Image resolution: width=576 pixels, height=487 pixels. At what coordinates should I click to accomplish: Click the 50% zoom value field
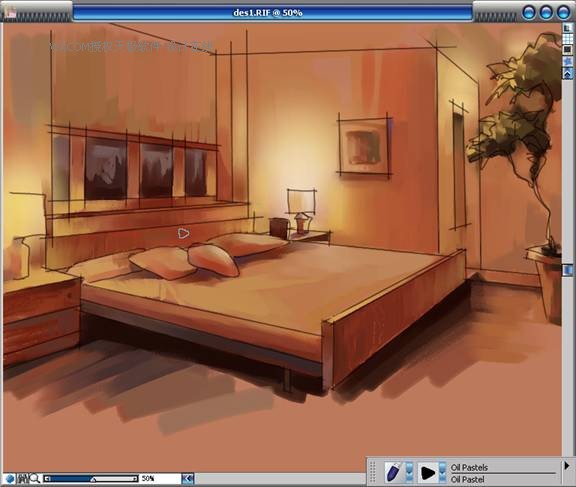pos(160,479)
